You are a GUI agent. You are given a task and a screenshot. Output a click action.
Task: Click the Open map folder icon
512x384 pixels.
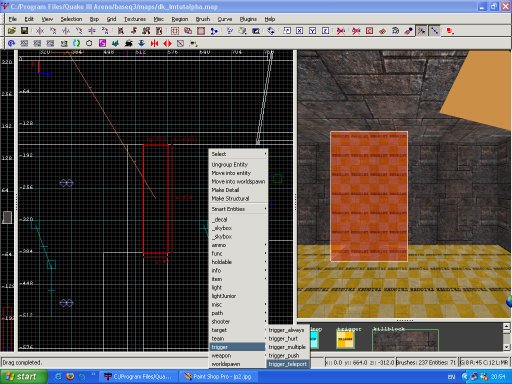pos(12,31)
